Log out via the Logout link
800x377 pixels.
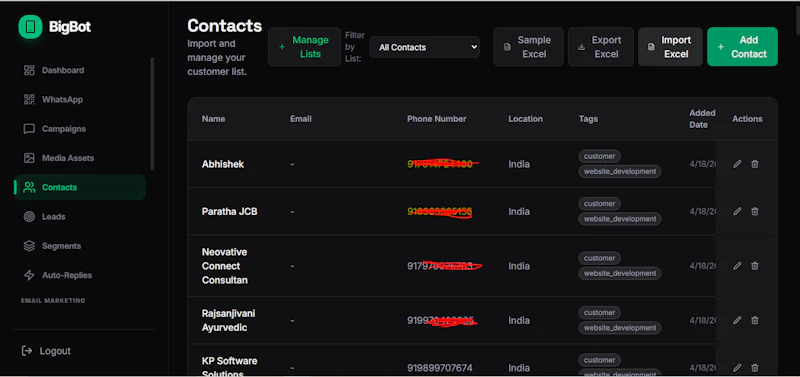(46, 351)
